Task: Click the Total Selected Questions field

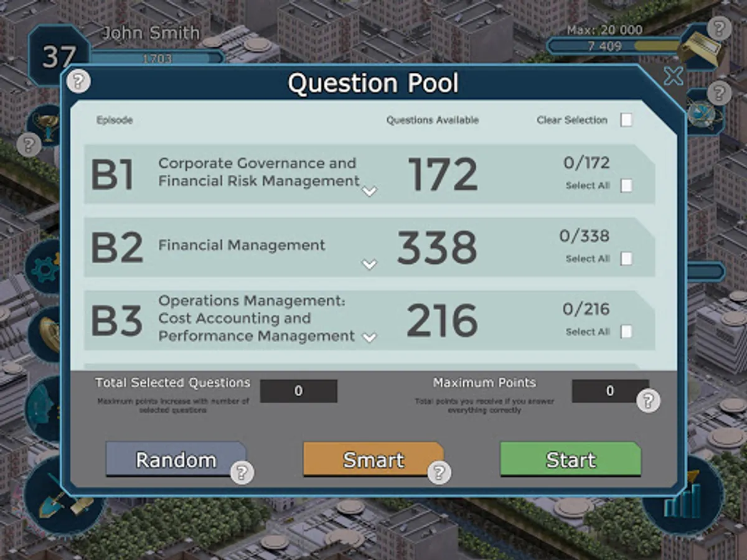Action: coord(299,391)
